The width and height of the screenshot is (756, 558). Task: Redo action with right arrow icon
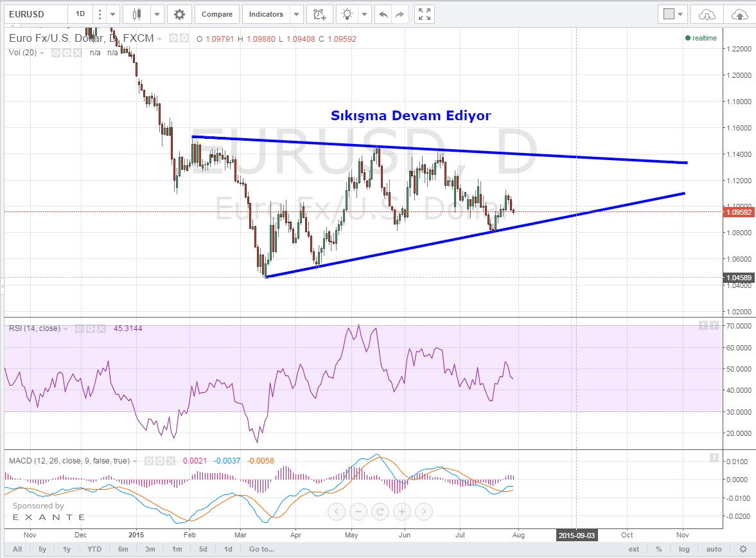400,14
